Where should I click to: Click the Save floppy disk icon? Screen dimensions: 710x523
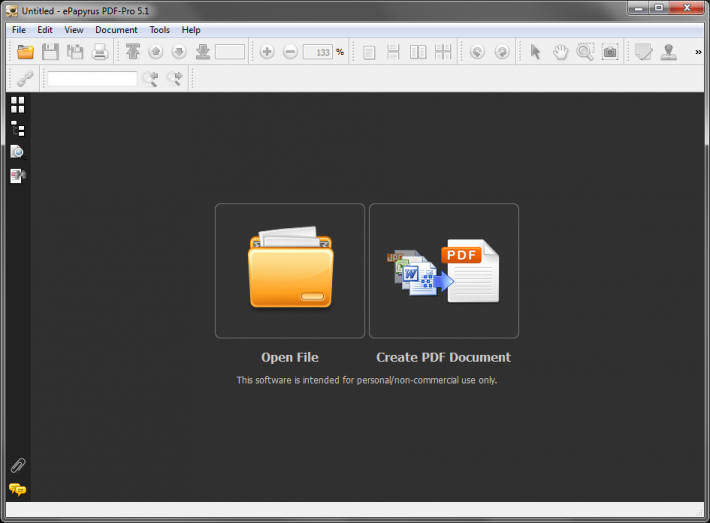click(50, 52)
